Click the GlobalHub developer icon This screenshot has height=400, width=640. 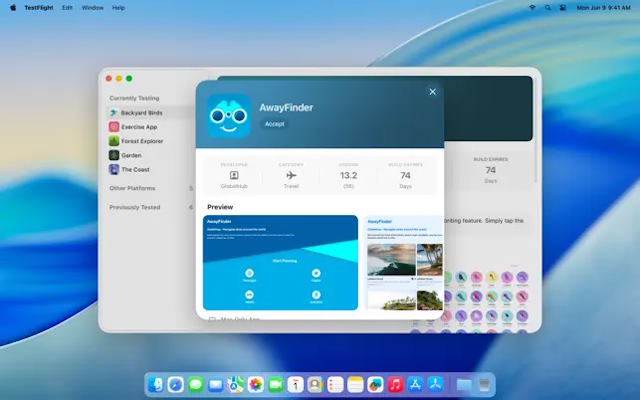pyautogui.click(x=235, y=175)
